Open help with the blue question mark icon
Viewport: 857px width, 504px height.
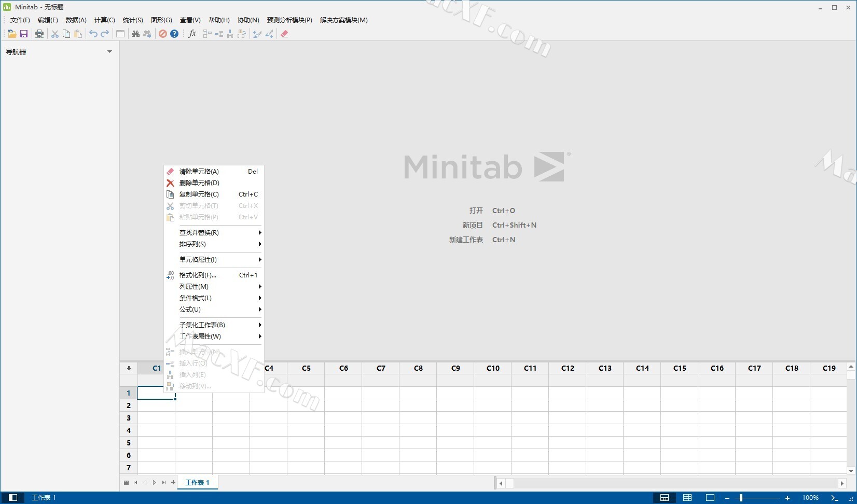click(174, 34)
